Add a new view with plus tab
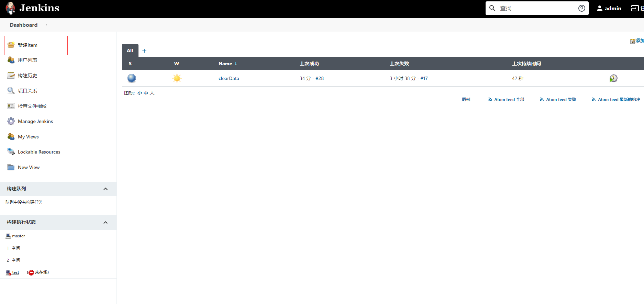 coord(144,51)
